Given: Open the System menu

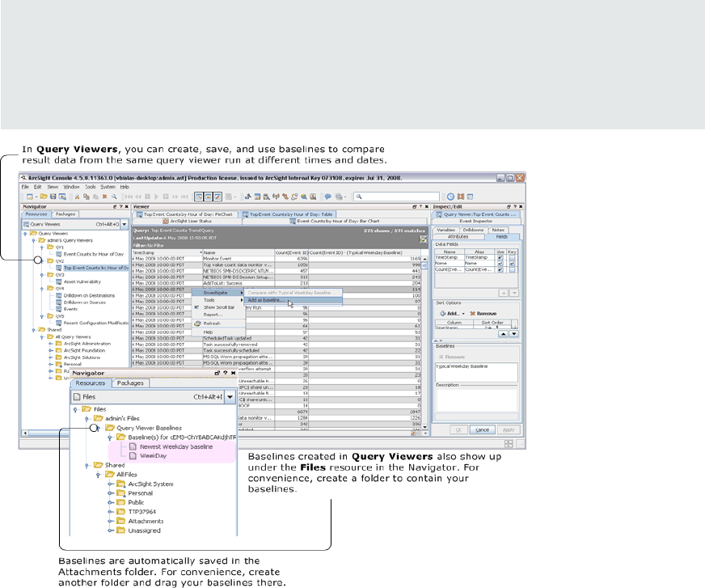Looking at the screenshot, I should [x=108, y=187].
